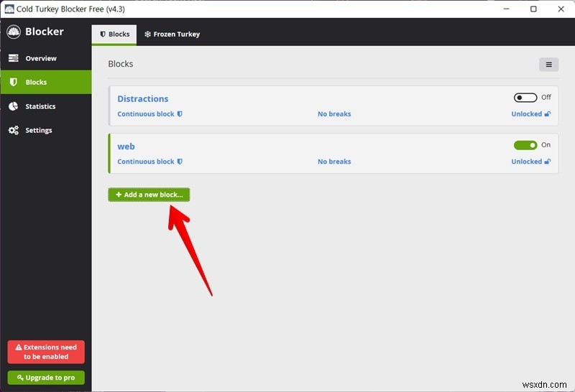This screenshot has height=392, width=575.
Task: Click Continuous block link under Distractions
Action: (x=146, y=114)
